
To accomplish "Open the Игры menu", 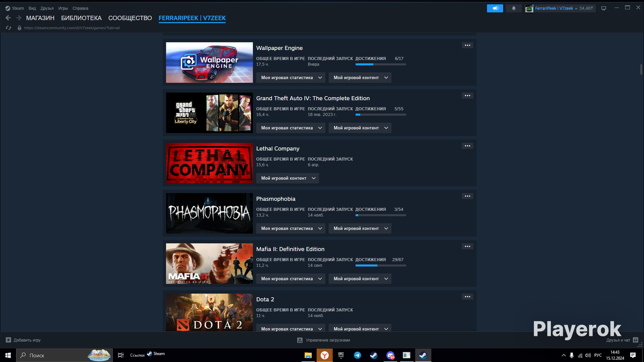I will pos(63,8).
